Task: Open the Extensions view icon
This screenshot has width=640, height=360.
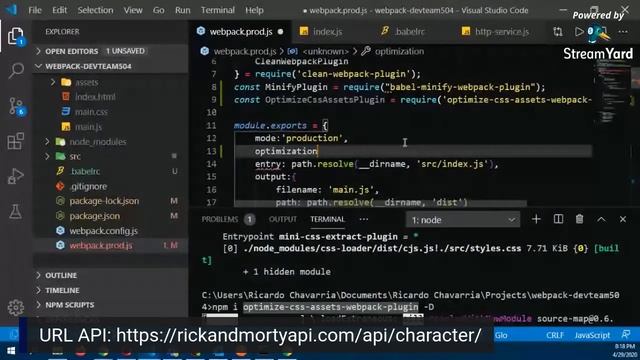Action: point(16,141)
